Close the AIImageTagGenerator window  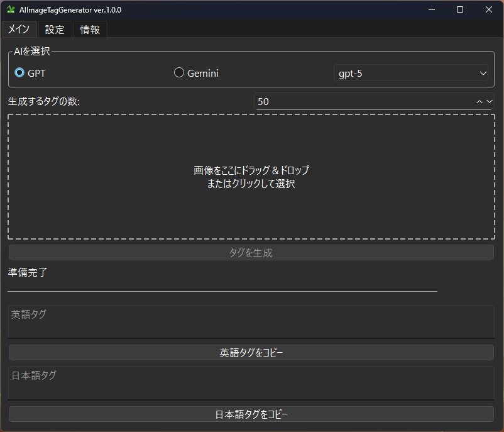tap(488, 9)
